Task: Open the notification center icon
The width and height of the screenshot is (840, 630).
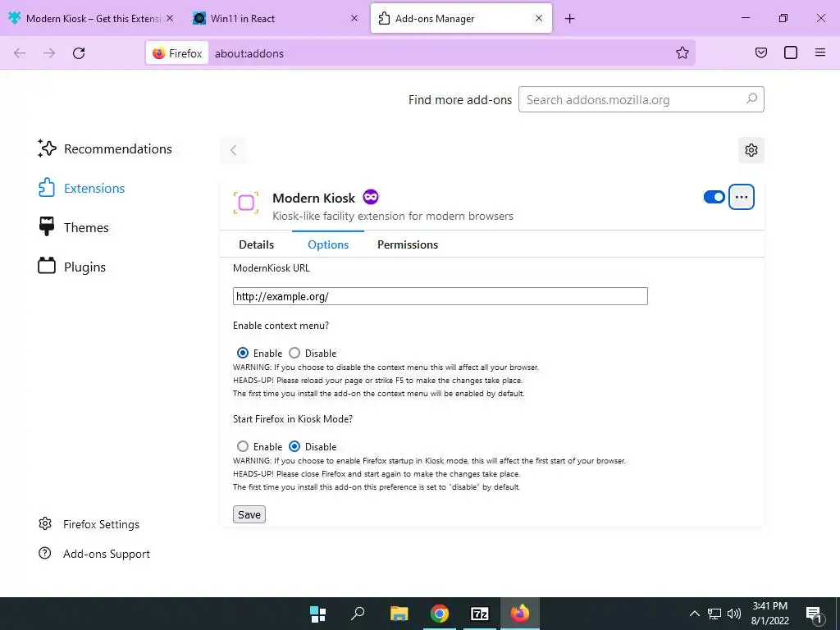Action: pos(815,614)
